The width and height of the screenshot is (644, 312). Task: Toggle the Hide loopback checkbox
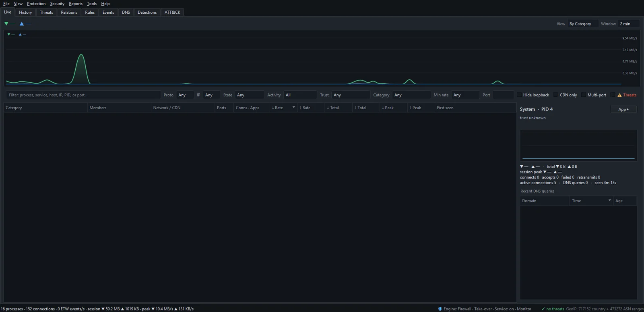tap(519, 95)
